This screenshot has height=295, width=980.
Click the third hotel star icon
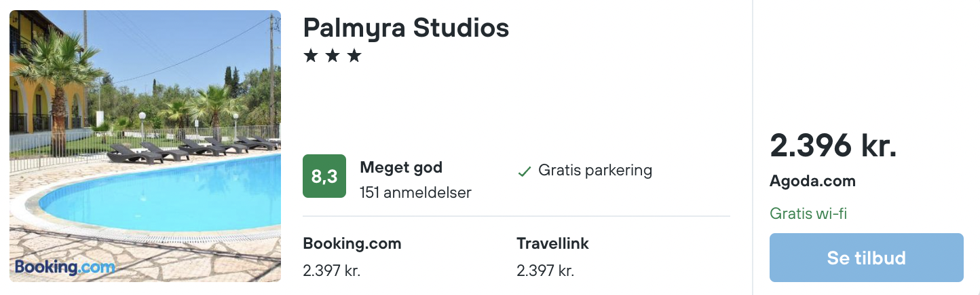point(354,56)
